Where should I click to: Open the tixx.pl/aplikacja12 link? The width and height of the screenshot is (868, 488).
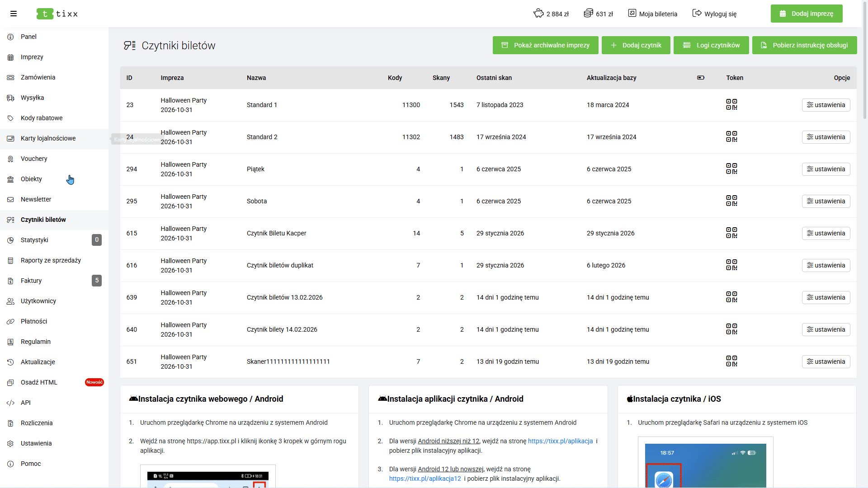pos(425,479)
